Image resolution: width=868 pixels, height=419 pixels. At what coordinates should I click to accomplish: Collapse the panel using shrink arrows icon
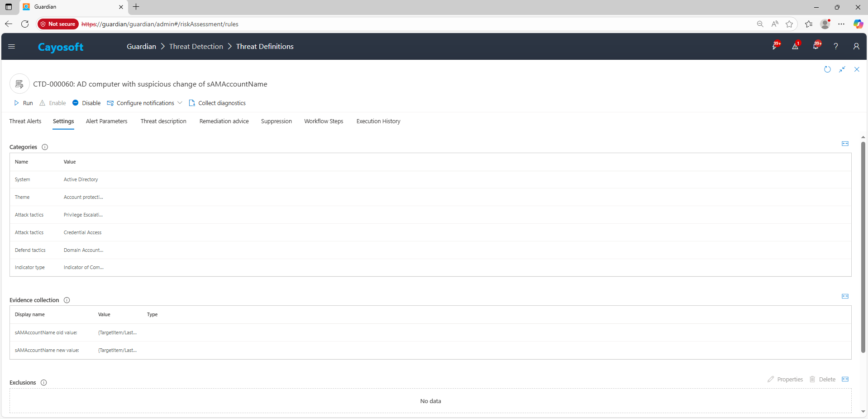coord(842,69)
